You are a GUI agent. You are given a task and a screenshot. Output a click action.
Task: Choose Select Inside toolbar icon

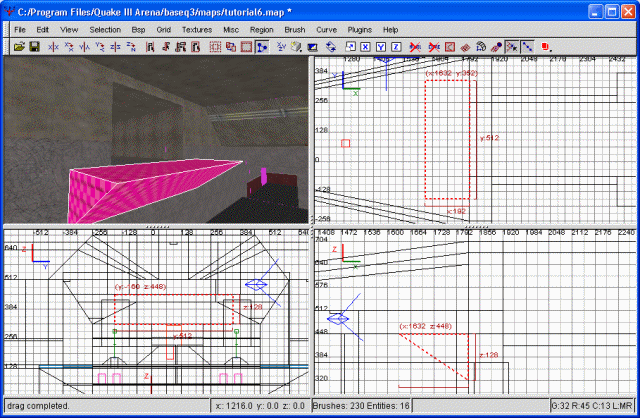pyautogui.click(x=196, y=47)
